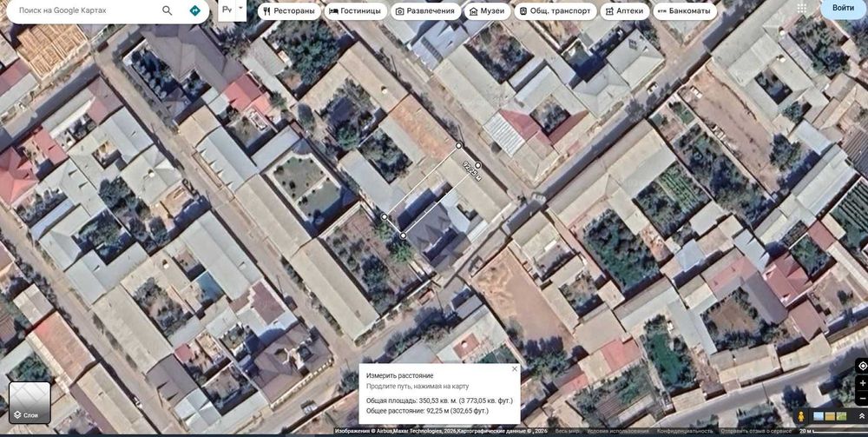
Task: Select the Аптеки category chip
Action: (x=624, y=11)
